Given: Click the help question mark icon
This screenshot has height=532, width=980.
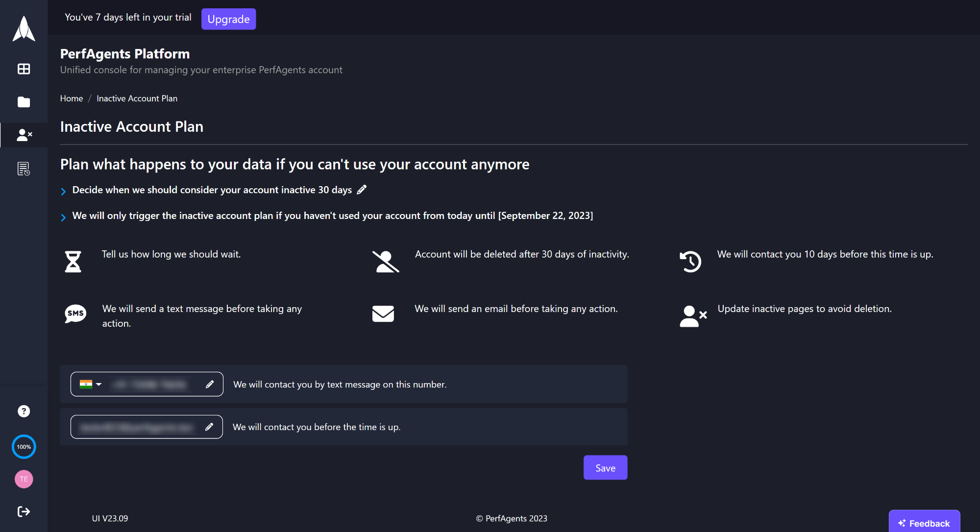Looking at the screenshot, I should (24, 411).
